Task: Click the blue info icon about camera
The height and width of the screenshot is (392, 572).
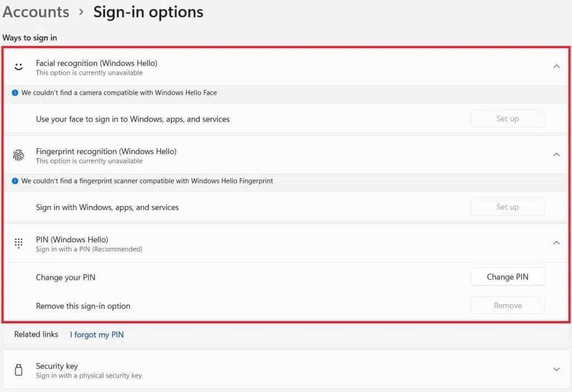Action: pyautogui.click(x=15, y=93)
